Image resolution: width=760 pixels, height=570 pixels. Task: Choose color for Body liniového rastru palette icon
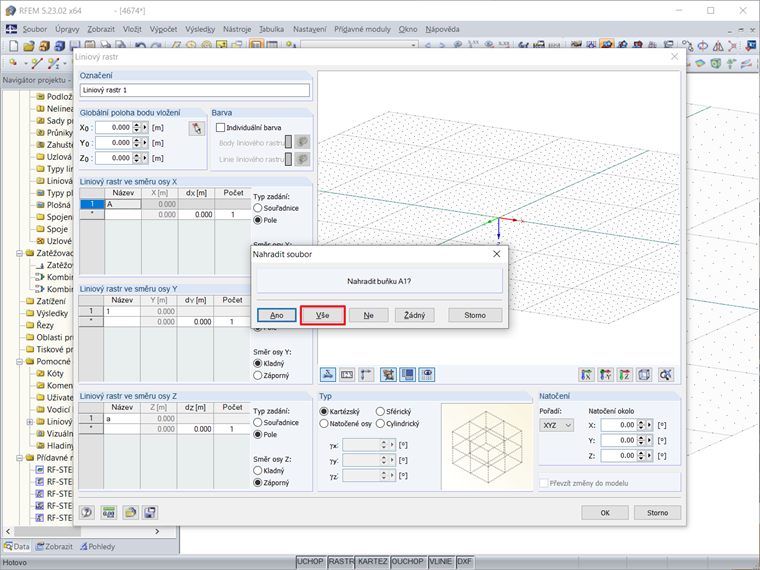302,142
